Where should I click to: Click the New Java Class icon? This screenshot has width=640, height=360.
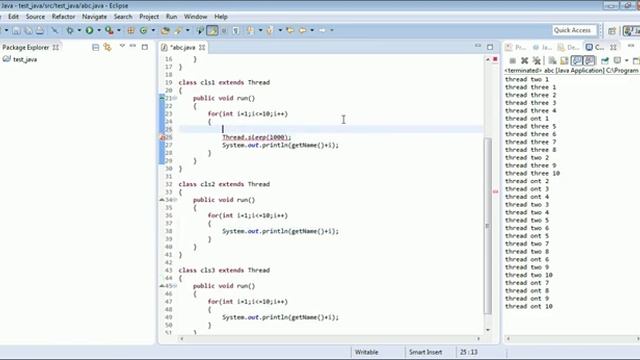pos(144,31)
